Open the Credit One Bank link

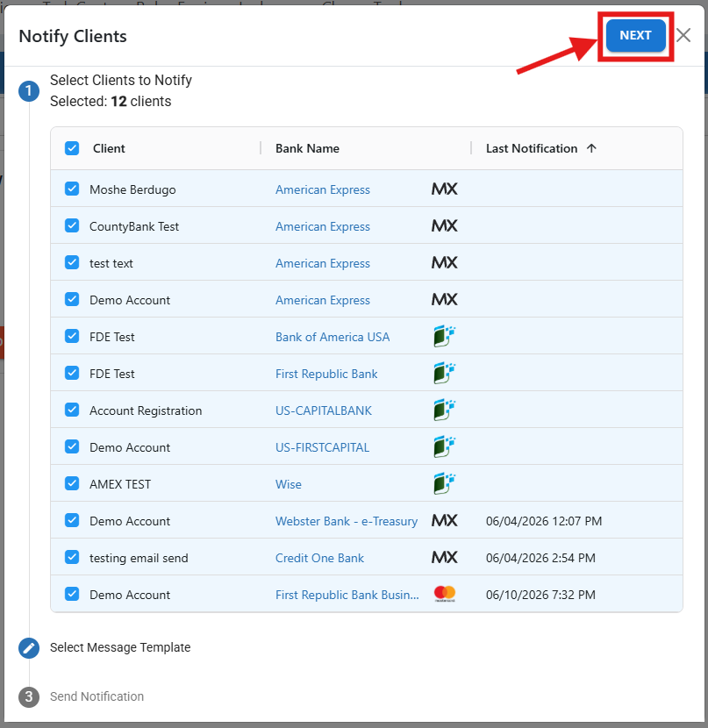click(x=319, y=558)
